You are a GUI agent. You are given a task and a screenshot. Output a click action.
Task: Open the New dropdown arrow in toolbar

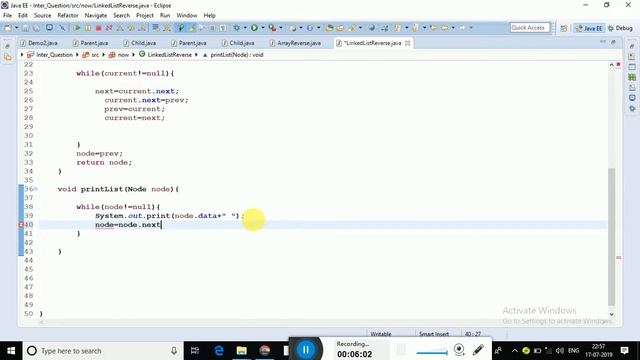coord(16,28)
